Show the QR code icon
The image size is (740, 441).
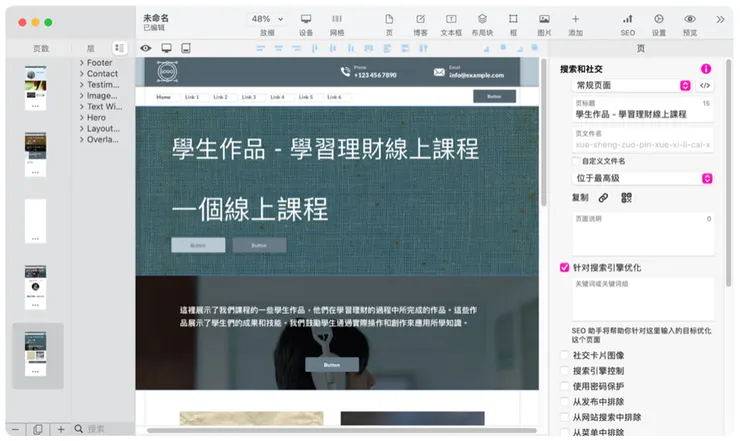pos(626,198)
